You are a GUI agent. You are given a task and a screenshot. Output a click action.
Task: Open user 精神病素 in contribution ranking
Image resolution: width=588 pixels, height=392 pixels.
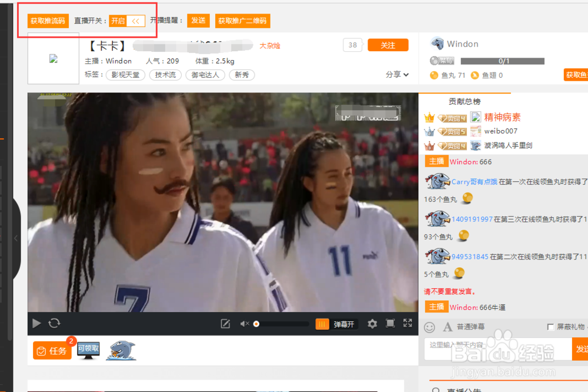[x=502, y=117]
